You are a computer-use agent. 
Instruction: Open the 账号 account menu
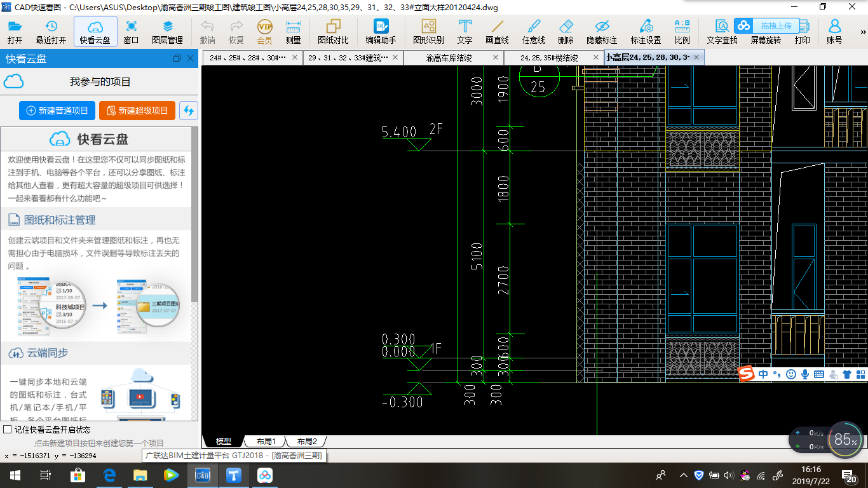tap(834, 32)
